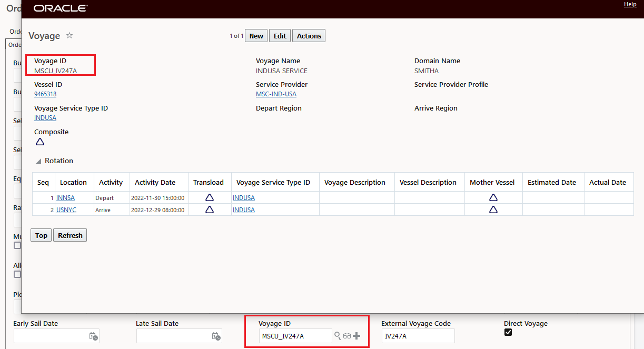Open Voyage ID search magnifier icon
Screen dimensions: 644x349
[x=338, y=336]
